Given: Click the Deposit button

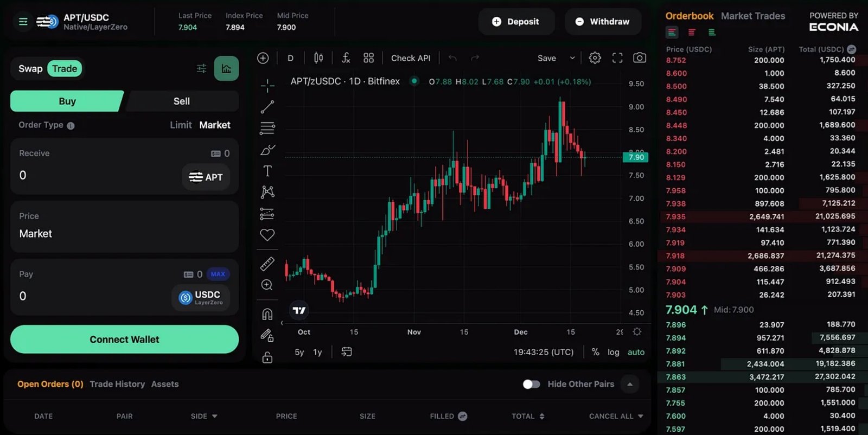Looking at the screenshot, I should click(516, 22).
